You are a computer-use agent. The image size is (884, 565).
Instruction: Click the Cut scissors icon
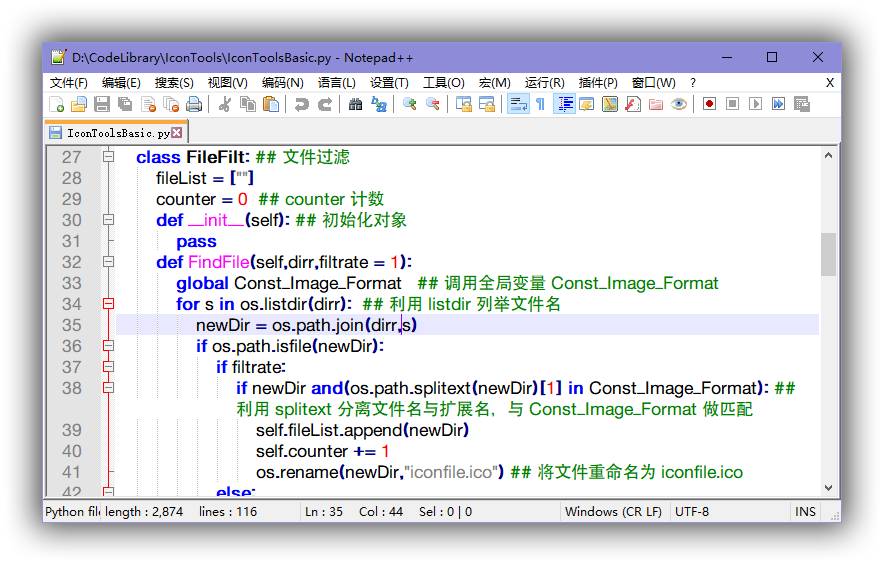(225, 104)
